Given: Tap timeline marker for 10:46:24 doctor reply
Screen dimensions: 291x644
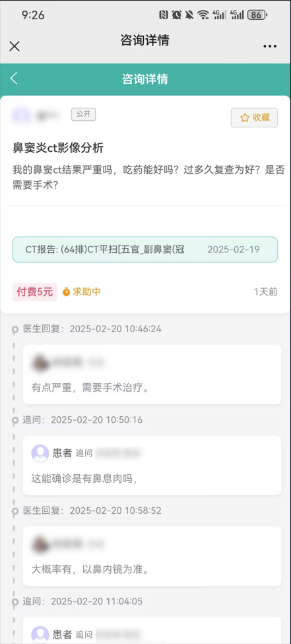Looking at the screenshot, I should [16, 330].
